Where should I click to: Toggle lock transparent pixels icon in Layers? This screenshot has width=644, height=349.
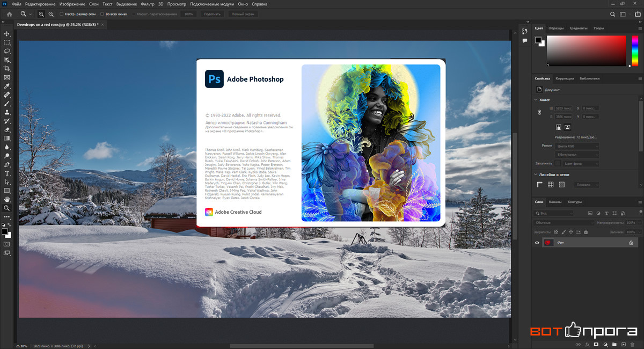pos(557,232)
